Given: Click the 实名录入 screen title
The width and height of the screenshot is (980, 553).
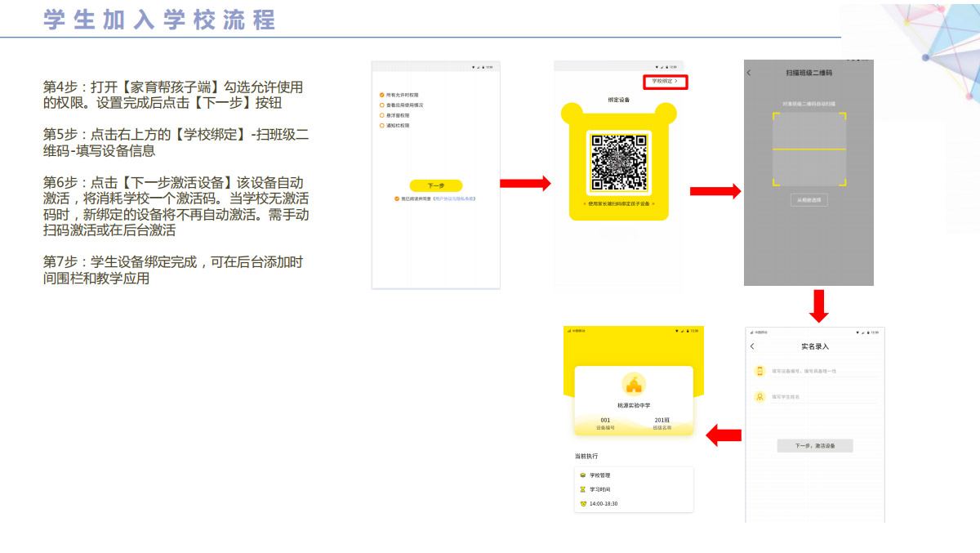Looking at the screenshot, I should pos(815,346).
